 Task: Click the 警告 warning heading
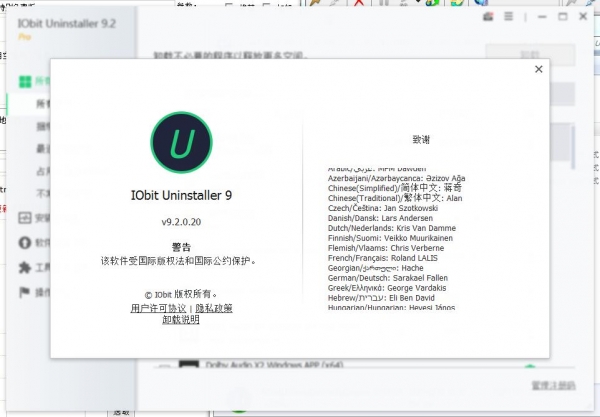pyautogui.click(x=181, y=247)
